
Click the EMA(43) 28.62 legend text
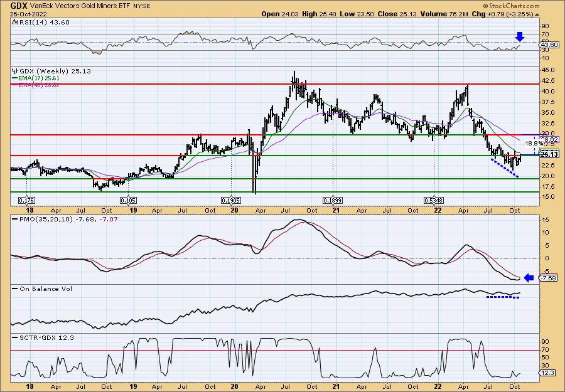click(x=40, y=85)
